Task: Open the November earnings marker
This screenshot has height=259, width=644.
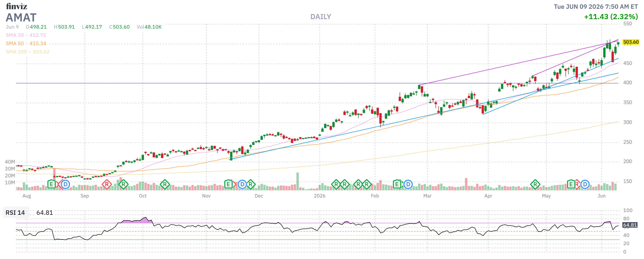Action: pyautogui.click(x=228, y=185)
